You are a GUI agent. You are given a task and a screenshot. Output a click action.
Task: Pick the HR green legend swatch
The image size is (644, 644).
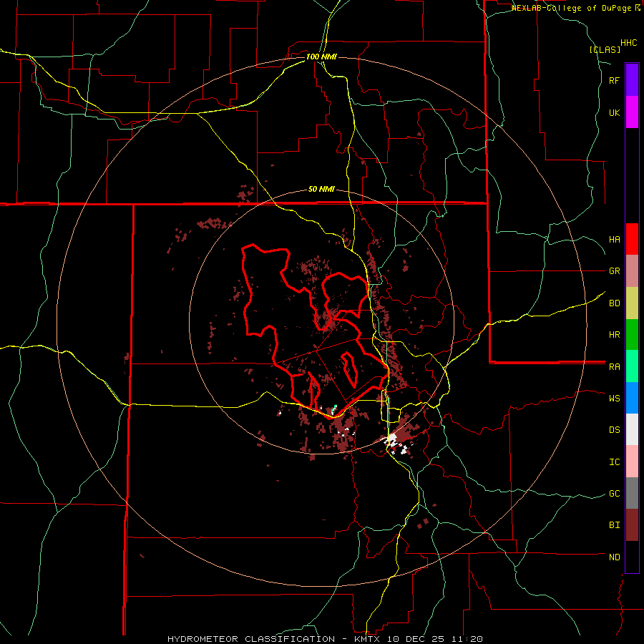[x=632, y=334]
